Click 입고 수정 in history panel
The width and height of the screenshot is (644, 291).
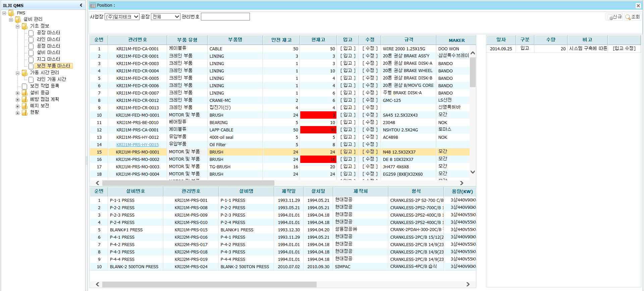(x=624, y=48)
